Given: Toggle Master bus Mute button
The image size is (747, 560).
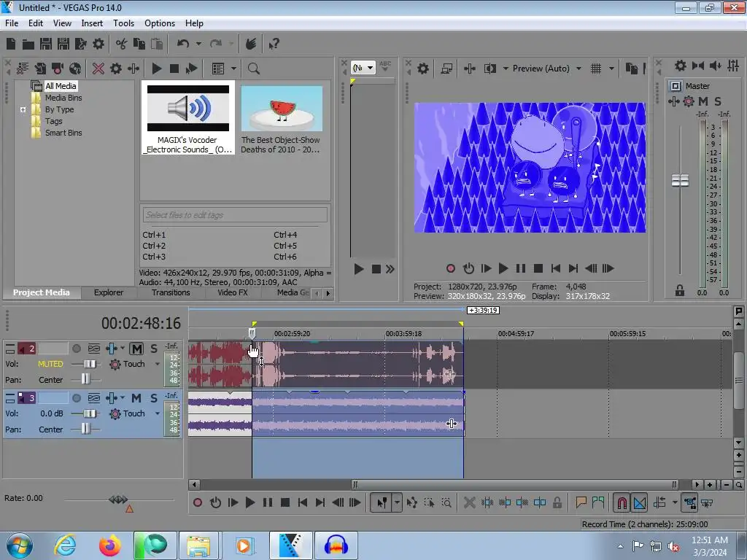Looking at the screenshot, I should (x=703, y=101).
